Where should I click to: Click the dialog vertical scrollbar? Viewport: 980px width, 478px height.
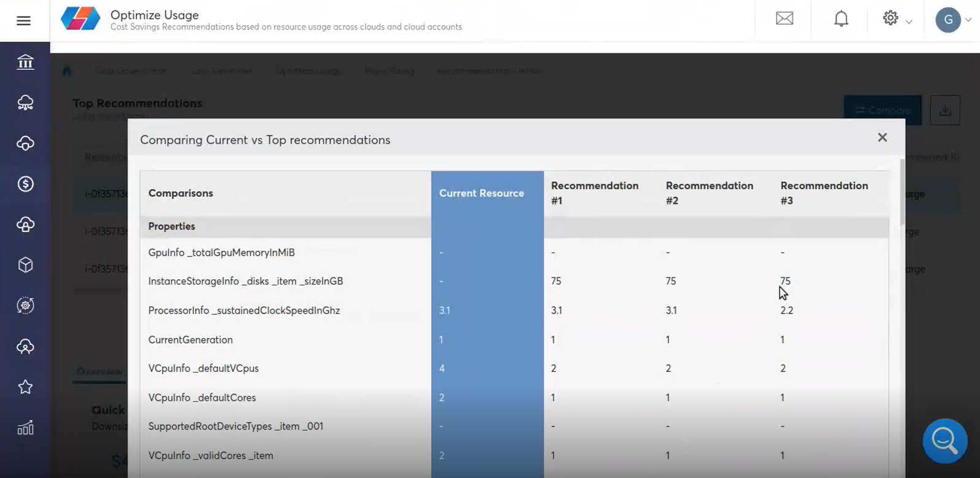tap(902, 191)
